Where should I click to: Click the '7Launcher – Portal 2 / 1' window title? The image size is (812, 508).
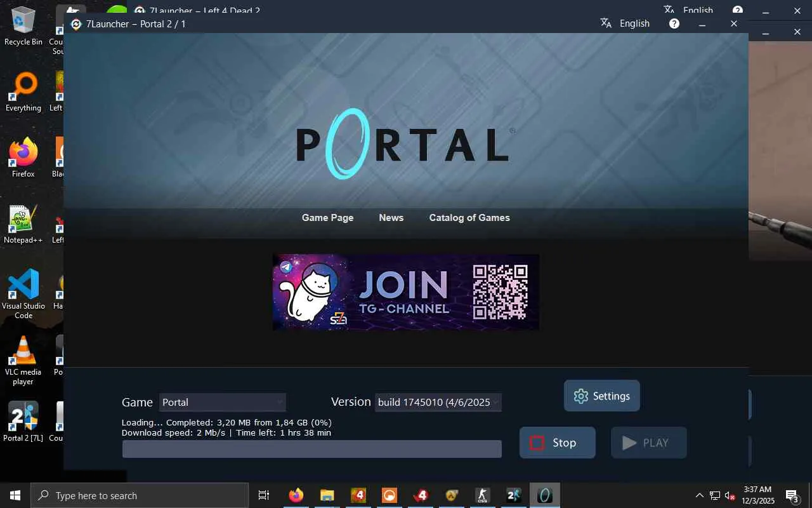tap(136, 24)
